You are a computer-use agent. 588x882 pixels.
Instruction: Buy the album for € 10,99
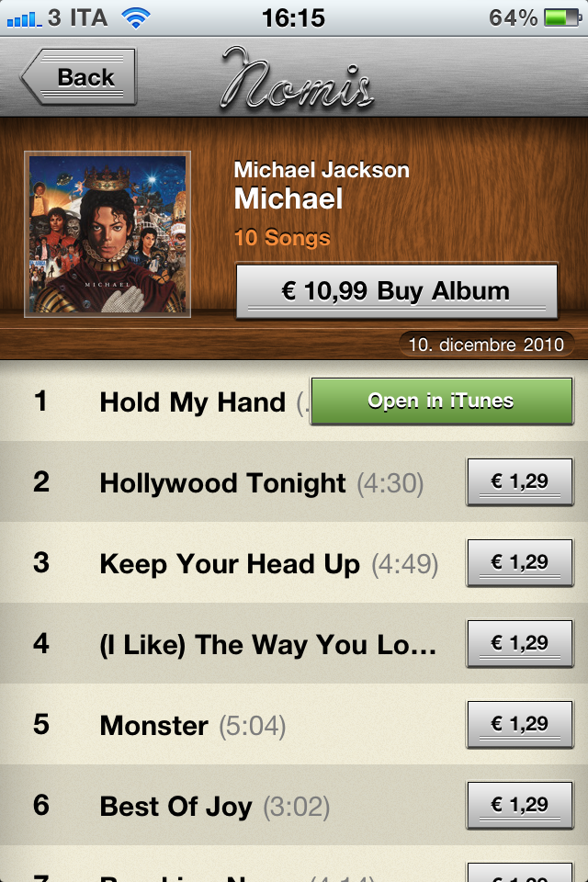[x=397, y=291]
